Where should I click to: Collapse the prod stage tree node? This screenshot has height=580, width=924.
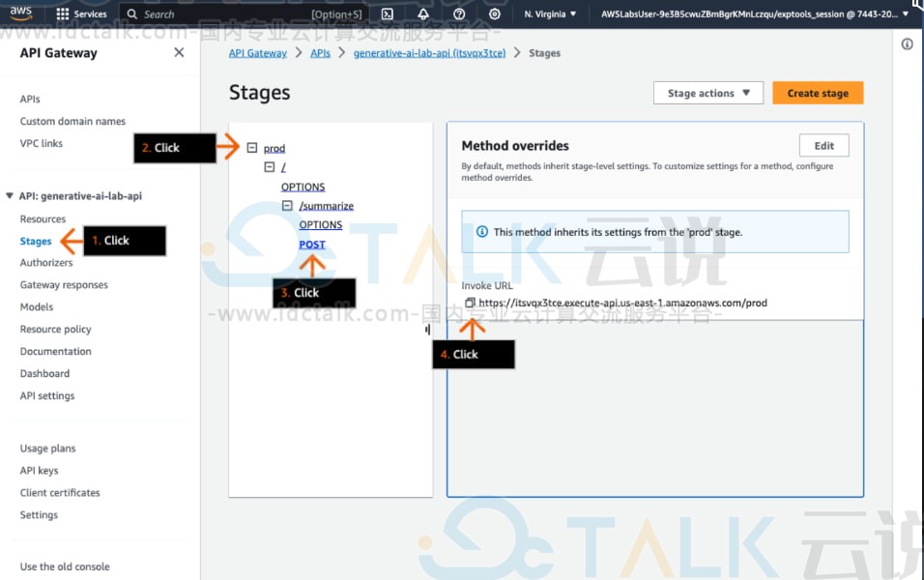pos(252,148)
